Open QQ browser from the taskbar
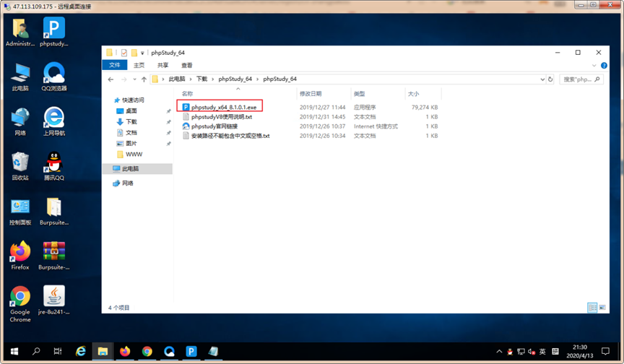Screen dimensions: 624x364 pyautogui.click(x=169, y=351)
